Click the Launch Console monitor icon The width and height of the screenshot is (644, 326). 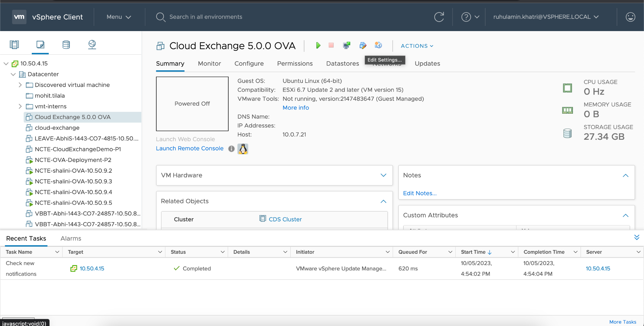(x=347, y=46)
